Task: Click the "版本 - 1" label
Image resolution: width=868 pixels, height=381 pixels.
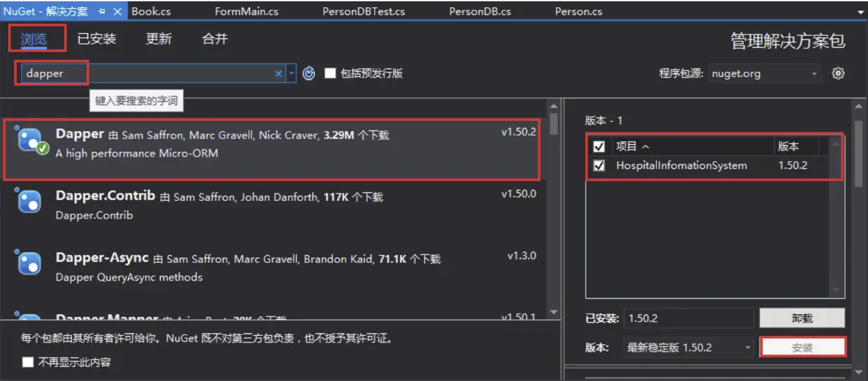Action: coord(604,121)
